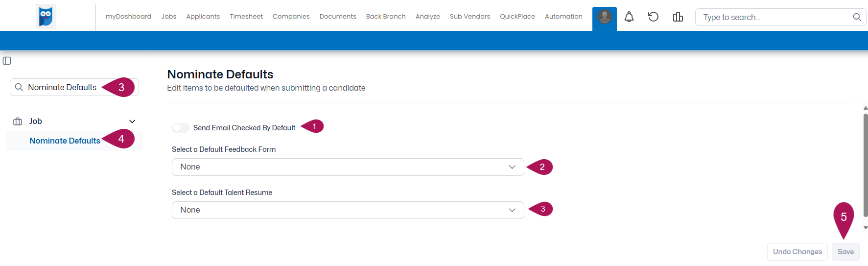Image resolution: width=868 pixels, height=266 pixels.
Task: Click the scrollbar down arrow
Action: point(866,227)
